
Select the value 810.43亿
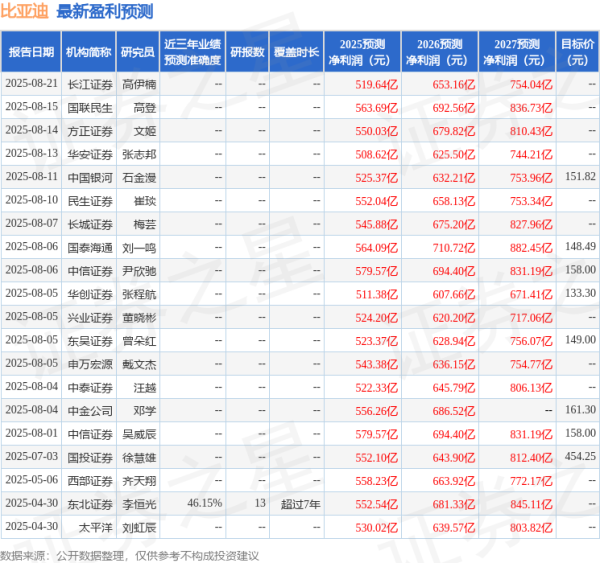[x=531, y=131]
